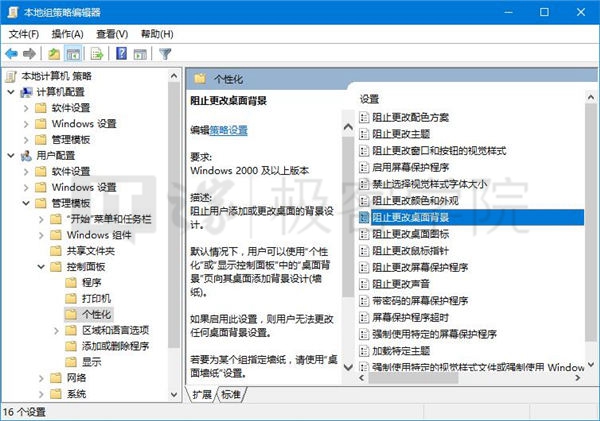Screen dimensions: 600x421
Task: Expand the 网络 tree node
Action: click(41, 378)
